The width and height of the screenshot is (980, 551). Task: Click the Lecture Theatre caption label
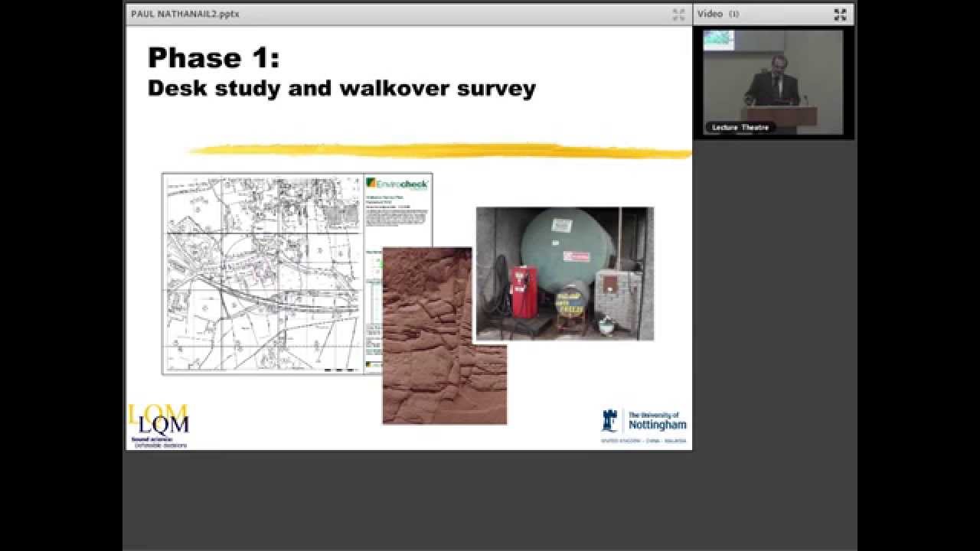point(740,128)
